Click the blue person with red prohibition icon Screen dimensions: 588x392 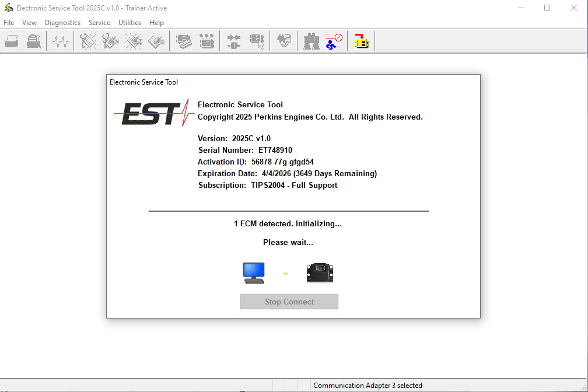point(334,41)
